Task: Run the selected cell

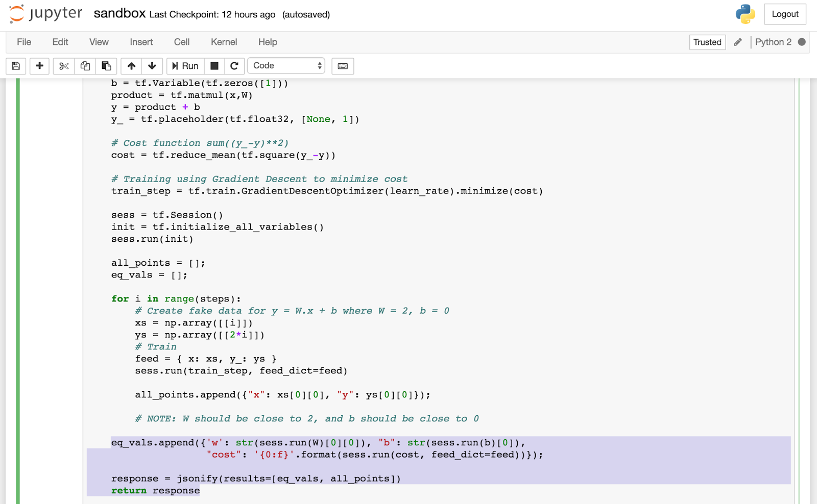Action: [185, 66]
